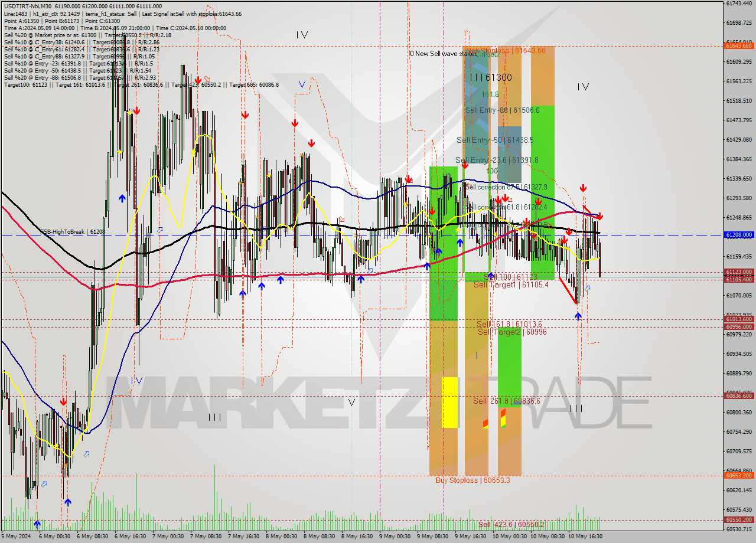Click the 60550.200 price tag
The image size is (756, 543).
click(x=738, y=519)
